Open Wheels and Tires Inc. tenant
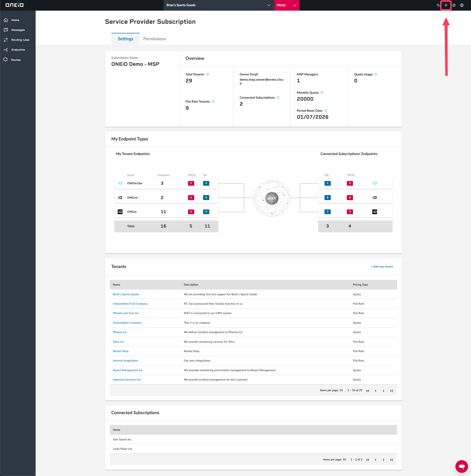 [x=126, y=313]
